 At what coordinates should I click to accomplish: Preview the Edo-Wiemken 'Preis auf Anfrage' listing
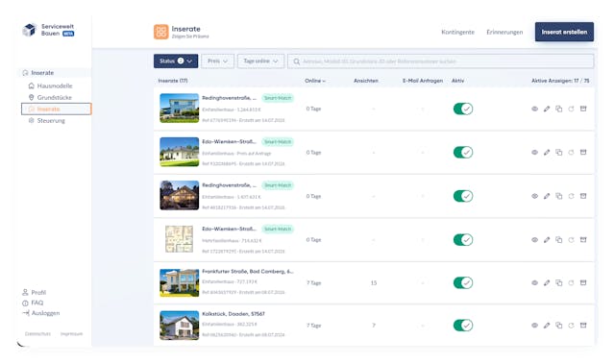coord(534,152)
